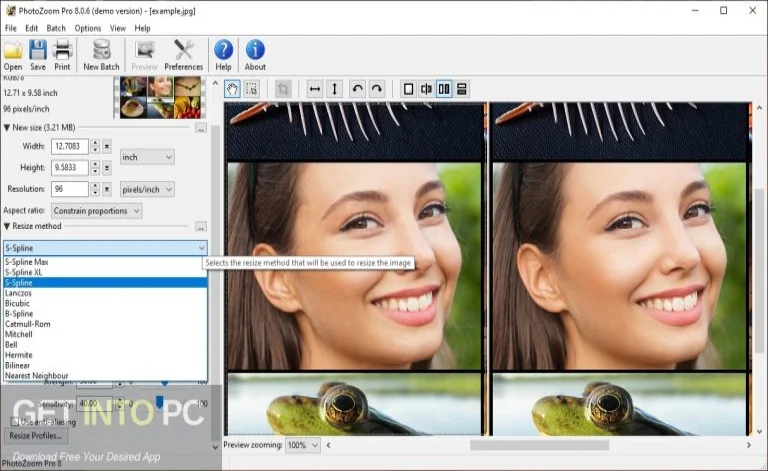Screen dimensions: 768x471
Task: Choose Mitchell resize method
Action: pyautogui.click(x=105, y=334)
